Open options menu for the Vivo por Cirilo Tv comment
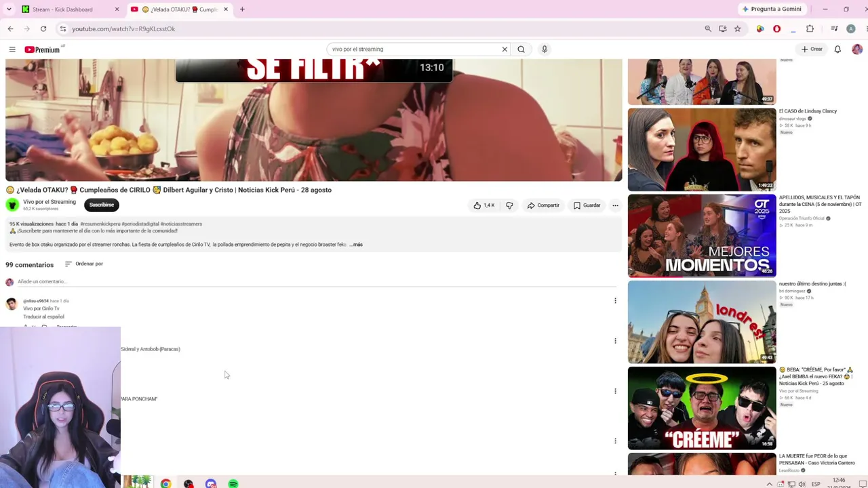Viewport: 868px width, 488px height. 615,300
